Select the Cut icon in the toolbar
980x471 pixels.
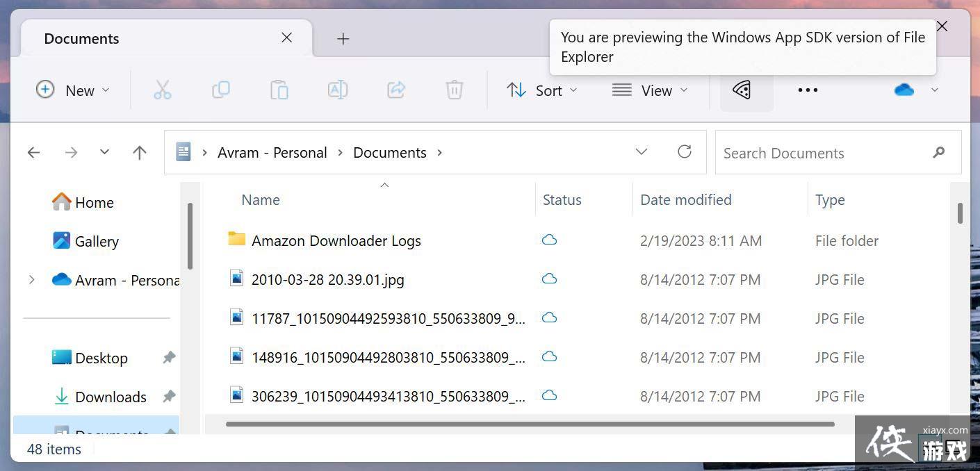(163, 90)
